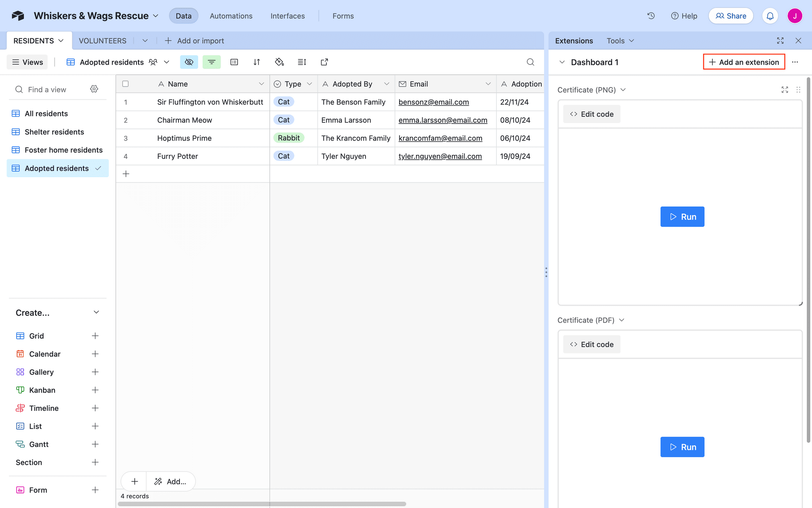Select the checkbox in the header row
812x508 pixels.
coord(125,84)
